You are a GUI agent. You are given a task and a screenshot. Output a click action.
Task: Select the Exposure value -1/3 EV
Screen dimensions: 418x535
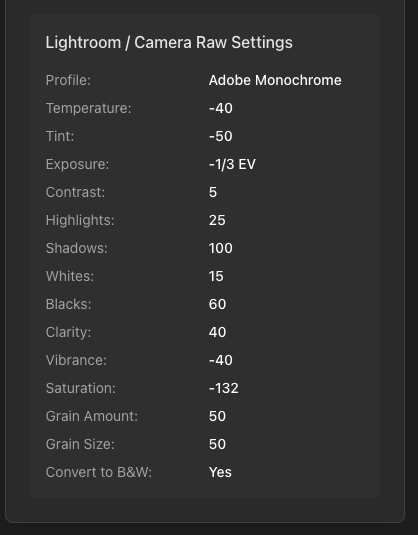pyautogui.click(x=232, y=164)
